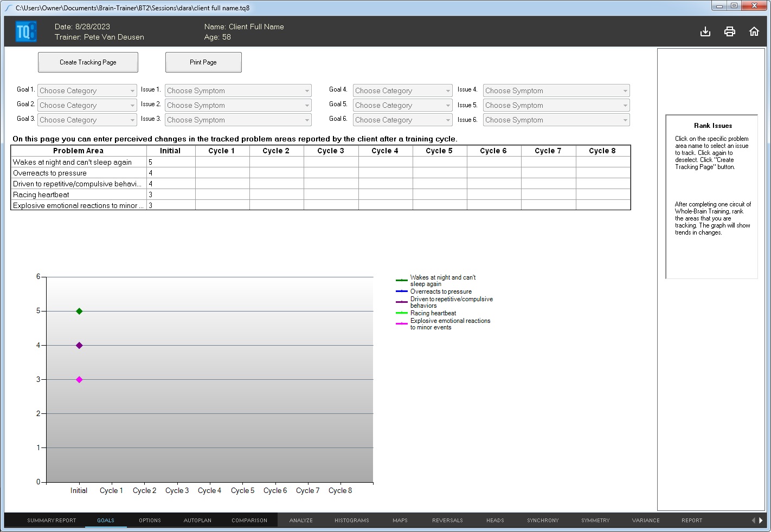Open the HISTOGRAMS tab
Image resolution: width=771 pixels, height=532 pixels.
pyautogui.click(x=352, y=520)
